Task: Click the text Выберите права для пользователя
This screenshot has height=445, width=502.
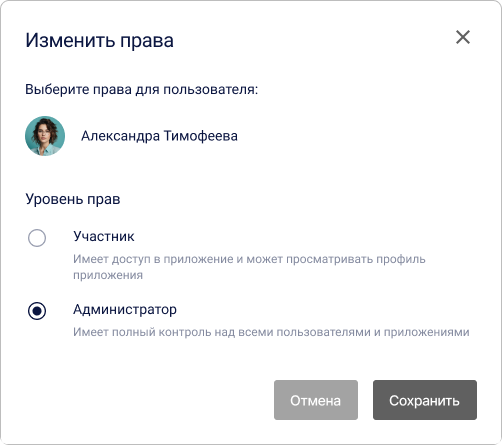Action: tap(142, 89)
